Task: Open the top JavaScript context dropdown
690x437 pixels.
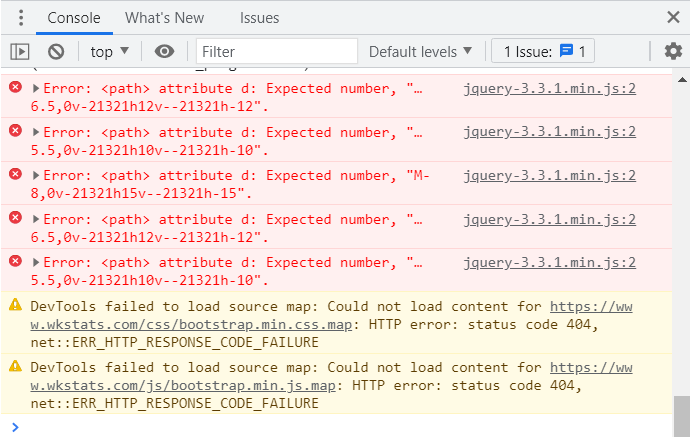Action: pyautogui.click(x=110, y=51)
